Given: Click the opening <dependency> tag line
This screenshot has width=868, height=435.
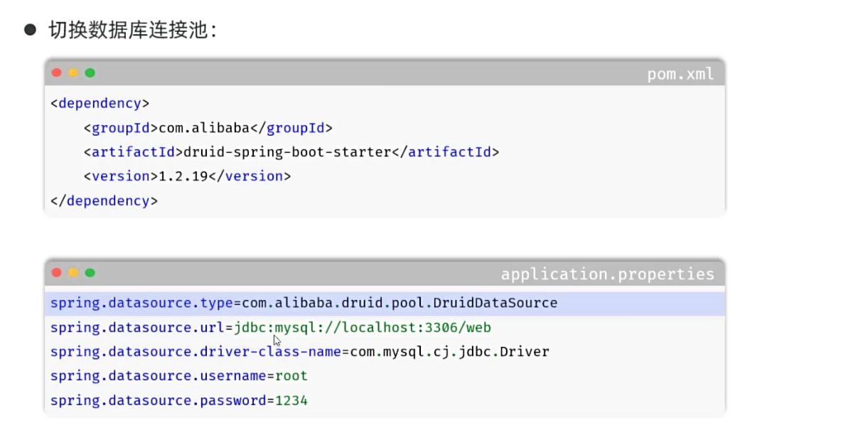Looking at the screenshot, I should (x=100, y=104).
